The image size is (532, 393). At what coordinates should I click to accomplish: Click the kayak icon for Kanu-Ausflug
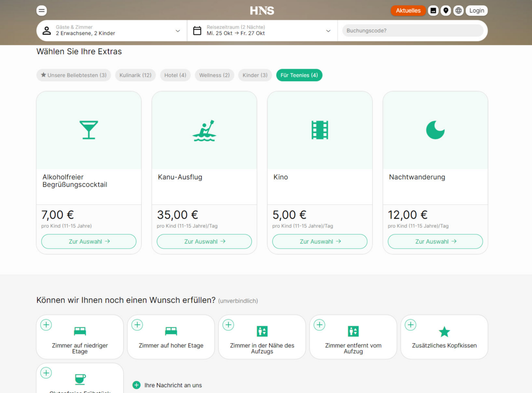tap(204, 130)
